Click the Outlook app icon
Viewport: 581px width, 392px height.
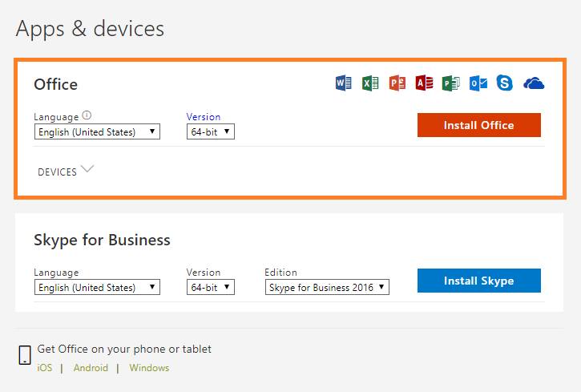coord(478,83)
